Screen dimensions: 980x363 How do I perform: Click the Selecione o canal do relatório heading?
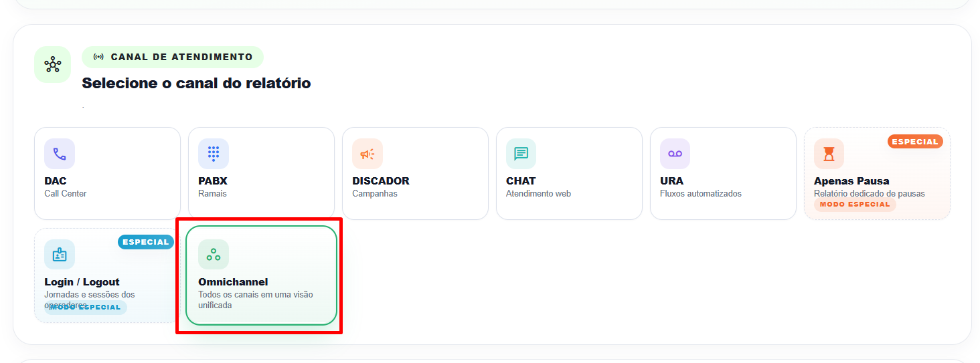click(x=196, y=84)
